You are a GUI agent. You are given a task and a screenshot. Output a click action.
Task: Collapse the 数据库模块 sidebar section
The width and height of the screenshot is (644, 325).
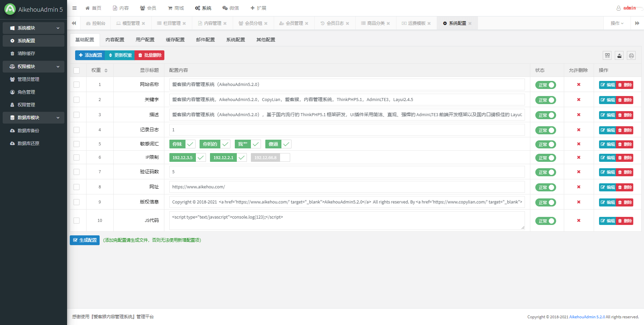pyautogui.click(x=34, y=118)
